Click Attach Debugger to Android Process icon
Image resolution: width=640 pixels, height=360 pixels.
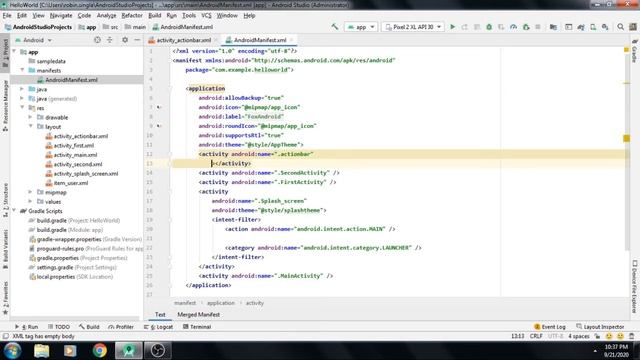tap(526, 27)
